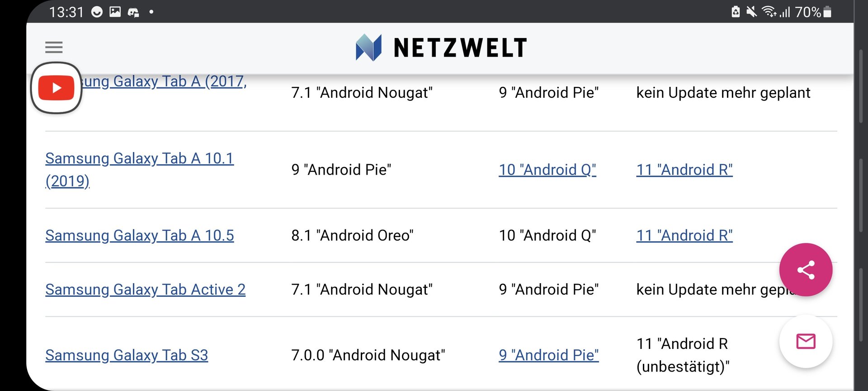Follow 11 "Android R" link in Tab A 10.5 row
This screenshot has width=868, height=391.
tap(684, 235)
